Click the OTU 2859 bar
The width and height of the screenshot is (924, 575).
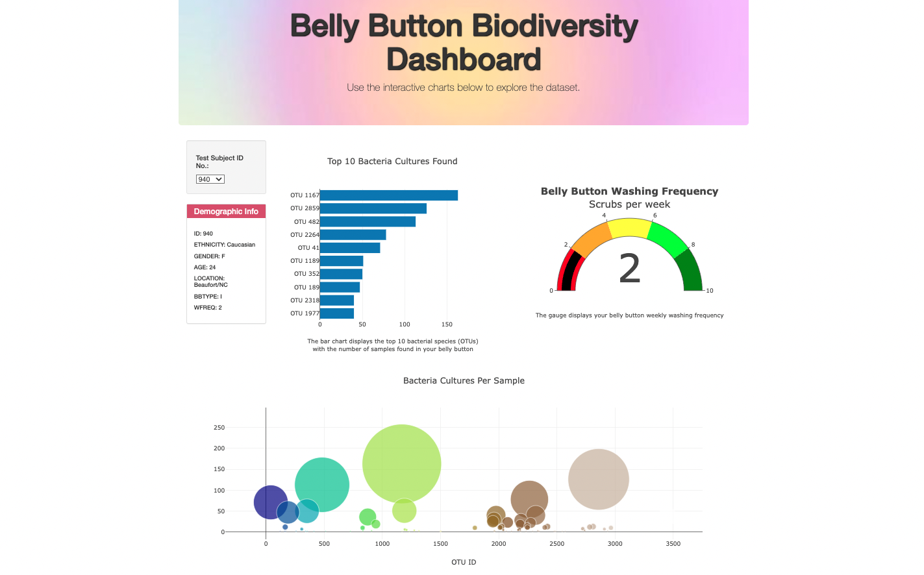click(x=373, y=208)
